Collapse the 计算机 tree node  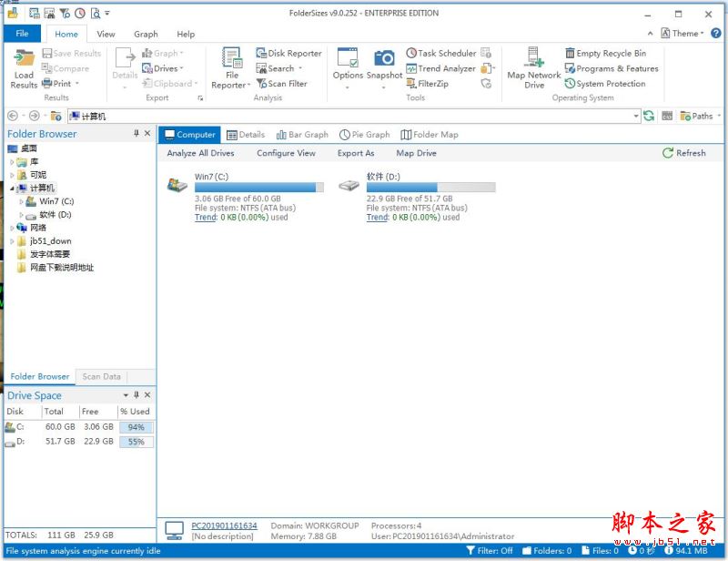pyautogui.click(x=12, y=189)
